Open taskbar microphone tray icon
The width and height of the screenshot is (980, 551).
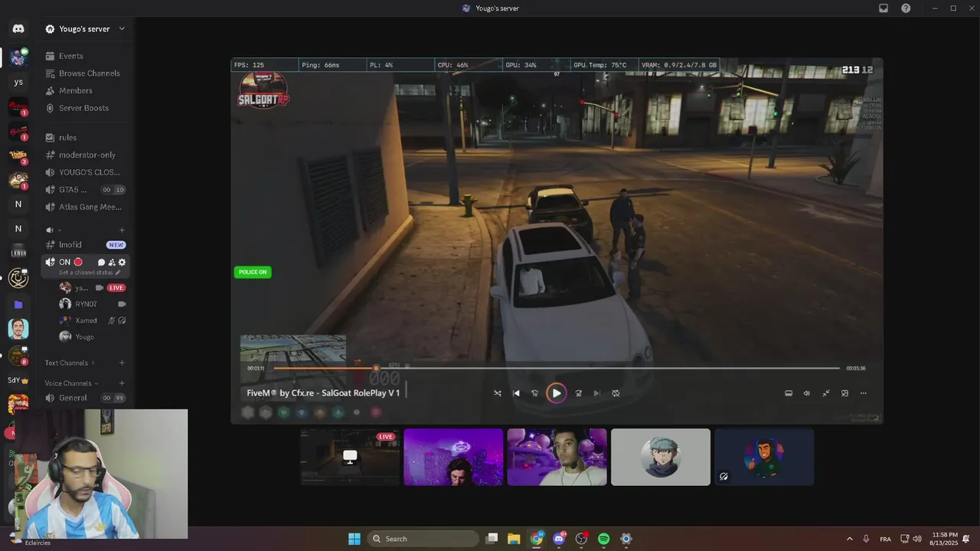[866, 539]
